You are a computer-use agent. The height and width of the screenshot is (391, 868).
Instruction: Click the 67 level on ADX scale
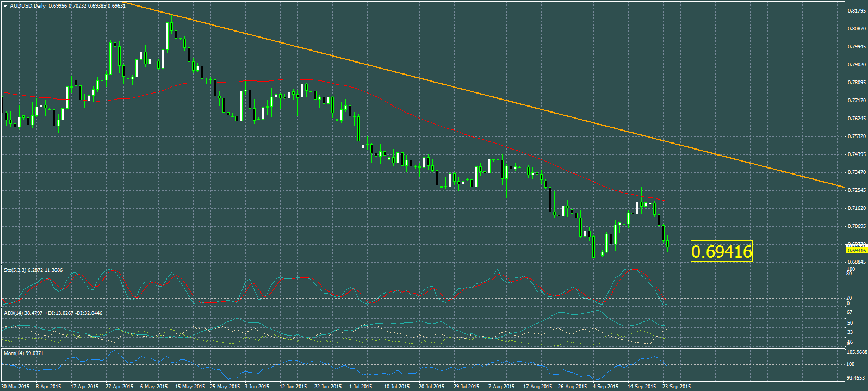pyautogui.click(x=850, y=313)
